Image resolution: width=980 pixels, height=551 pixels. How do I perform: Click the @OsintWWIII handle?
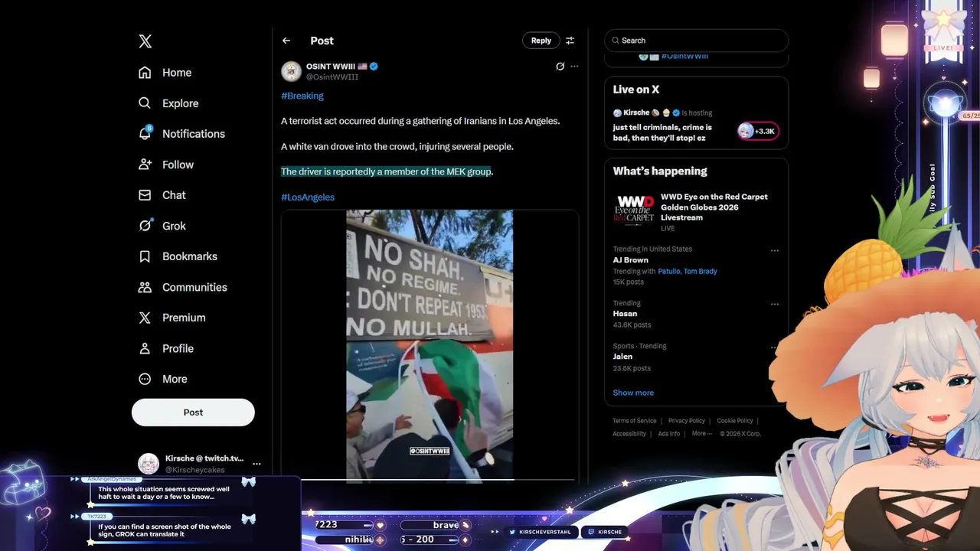coord(332,77)
